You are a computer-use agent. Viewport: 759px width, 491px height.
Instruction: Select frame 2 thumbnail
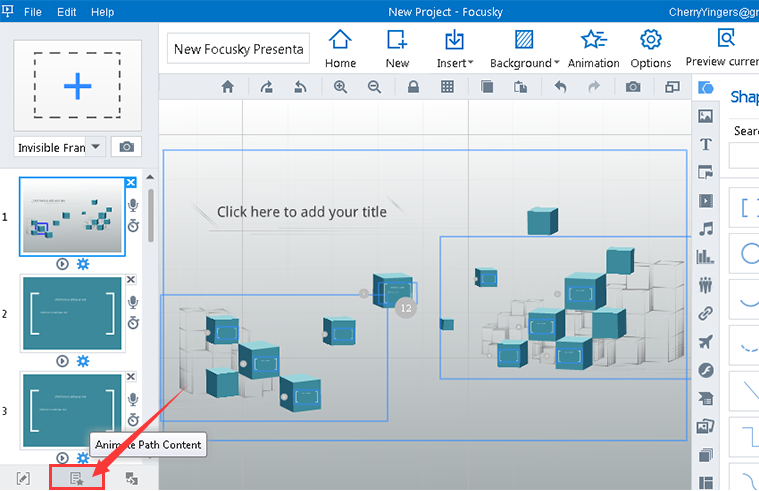(x=72, y=313)
